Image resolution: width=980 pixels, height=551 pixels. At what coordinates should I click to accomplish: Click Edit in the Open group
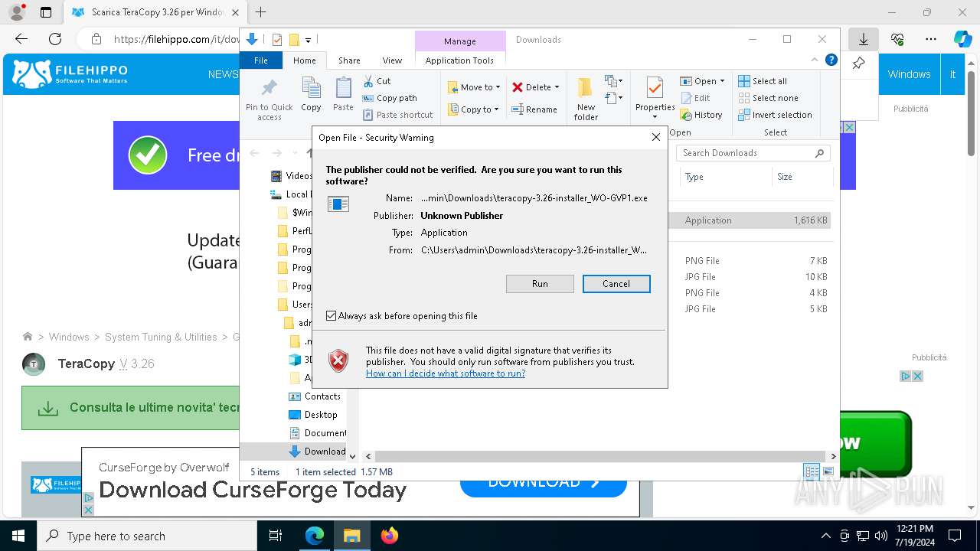(695, 98)
